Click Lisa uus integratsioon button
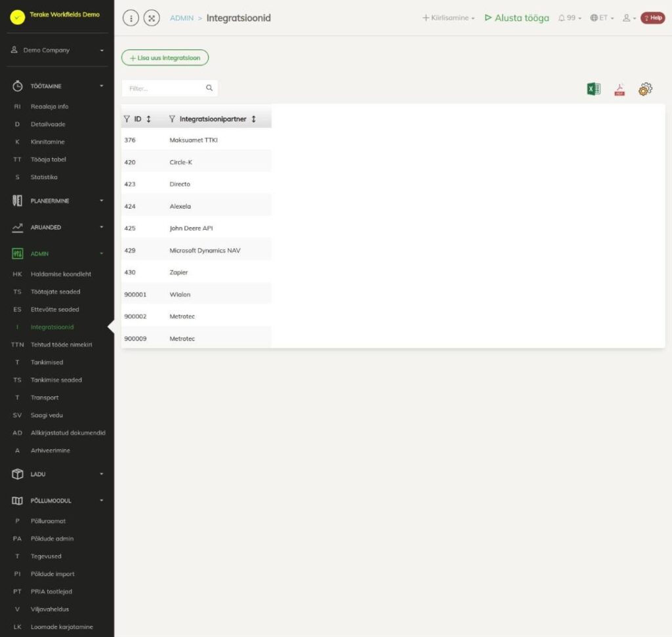Screen dimensions: 672x637 (165, 58)
